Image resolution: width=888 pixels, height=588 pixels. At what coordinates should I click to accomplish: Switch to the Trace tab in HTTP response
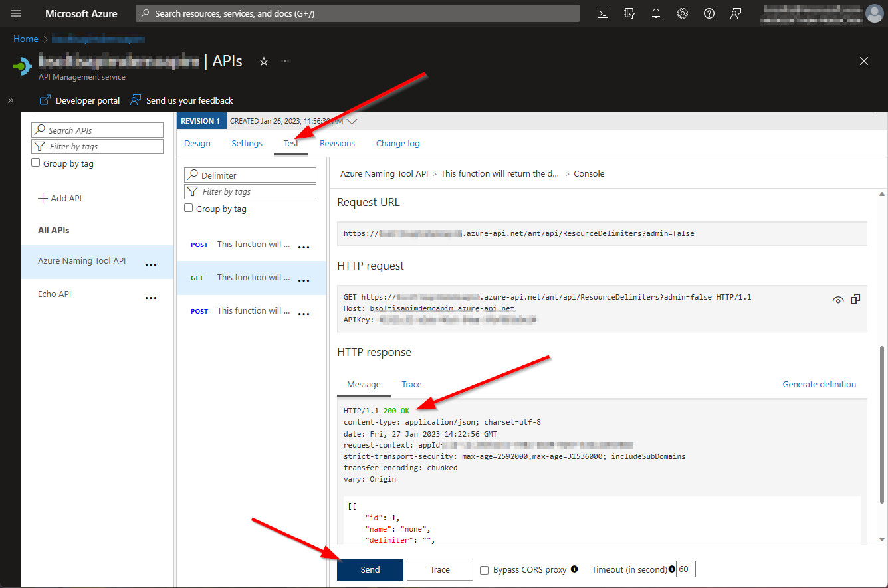point(411,384)
